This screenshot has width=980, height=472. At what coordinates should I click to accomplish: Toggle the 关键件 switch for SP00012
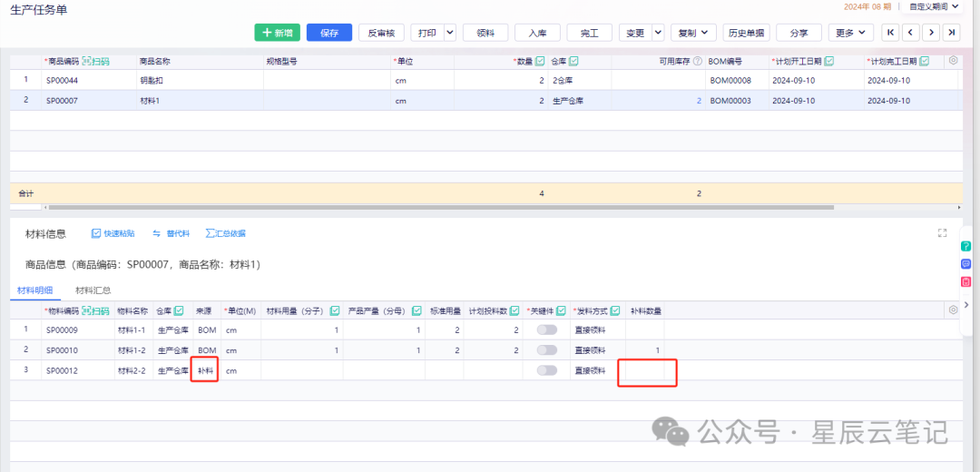(547, 370)
